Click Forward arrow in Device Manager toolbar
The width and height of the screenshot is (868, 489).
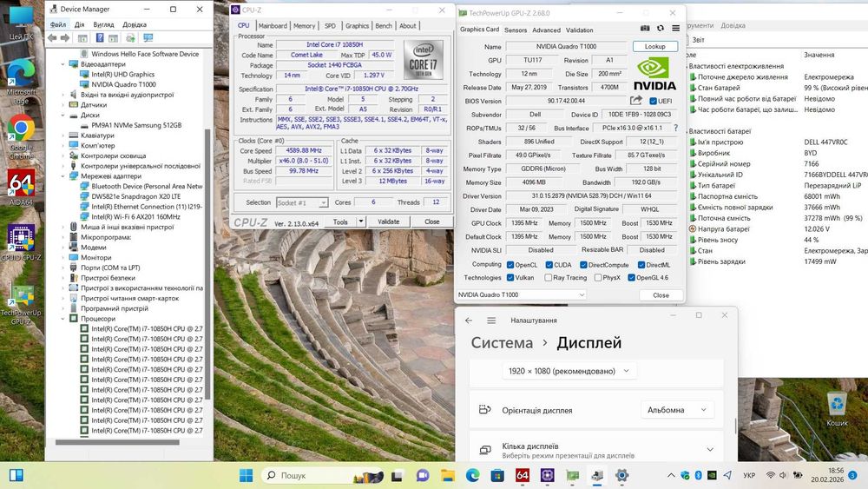coord(65,38)
